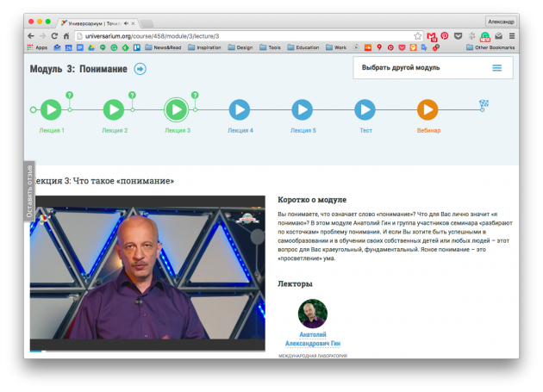Open Лекция 2 play icon

pyautogui.click(x=114, y=109)
